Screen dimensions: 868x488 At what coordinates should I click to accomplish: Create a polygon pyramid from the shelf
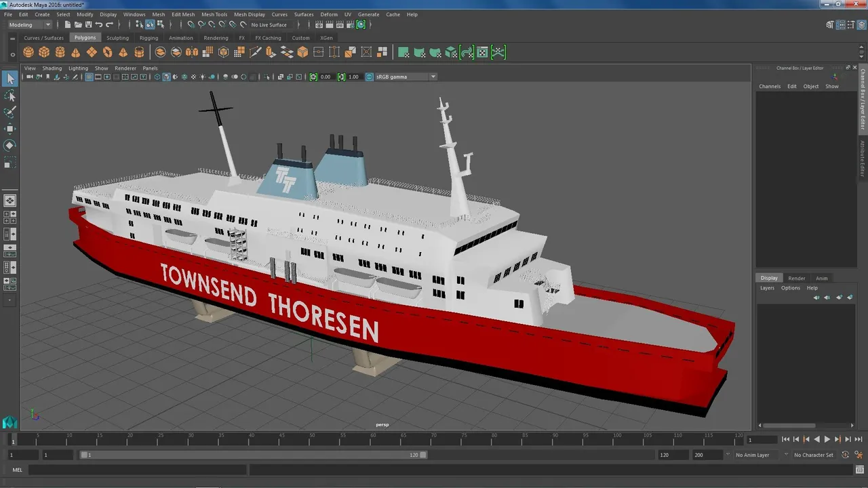(x=123, y=52)
